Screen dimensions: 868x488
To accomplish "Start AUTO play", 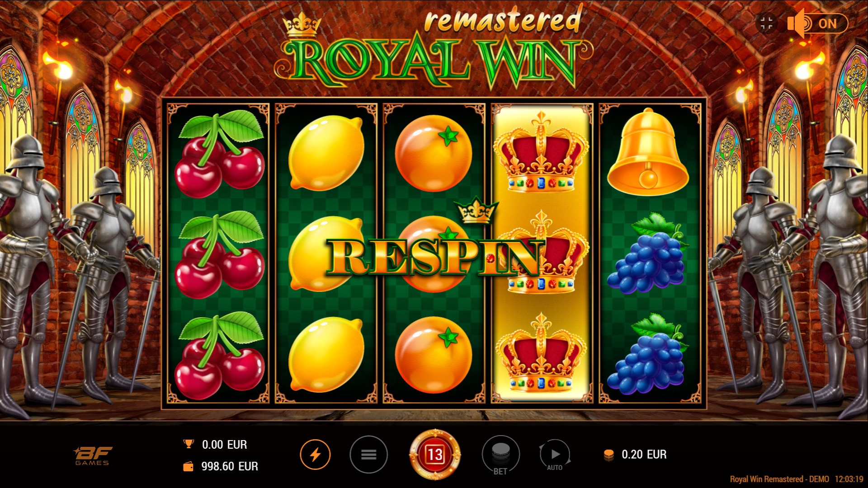I will coord(555,455).
